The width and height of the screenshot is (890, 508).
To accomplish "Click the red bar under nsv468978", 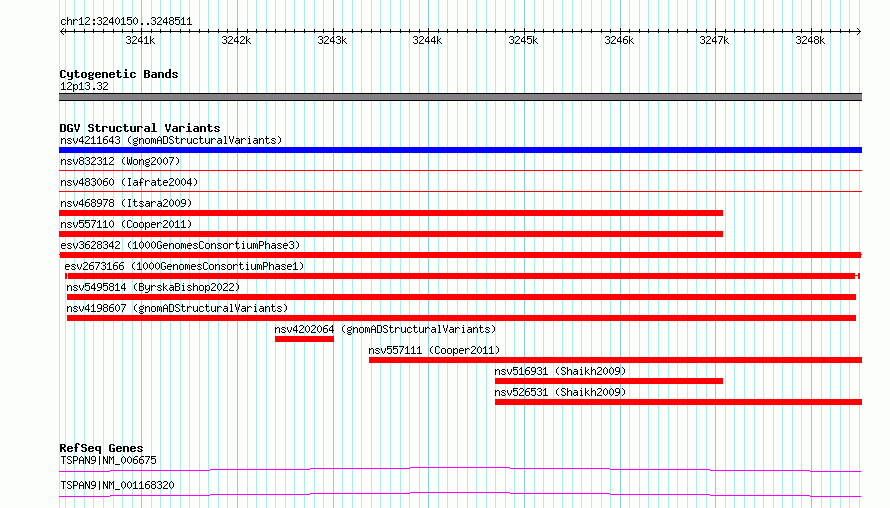I will tap(391, 213).
